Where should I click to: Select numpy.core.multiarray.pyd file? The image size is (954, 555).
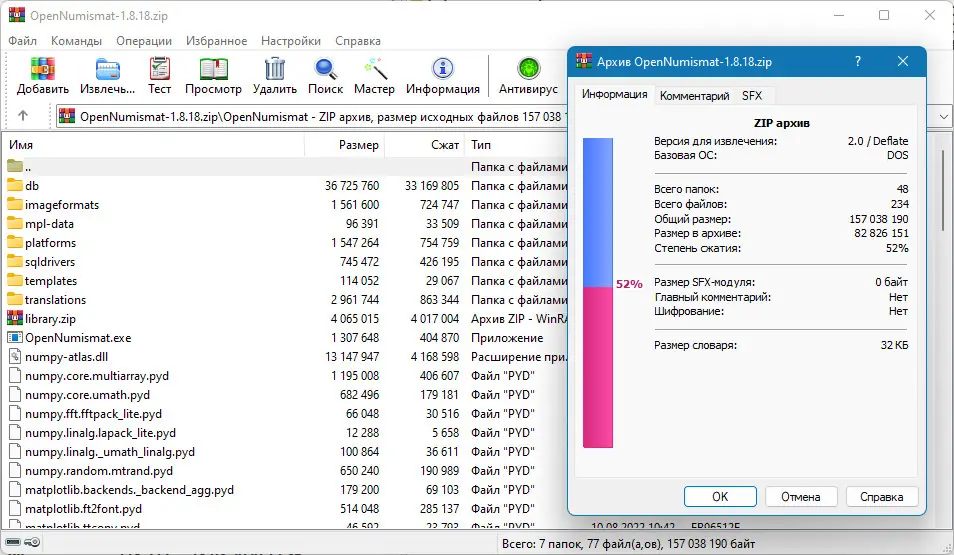[x=97, y=375]
